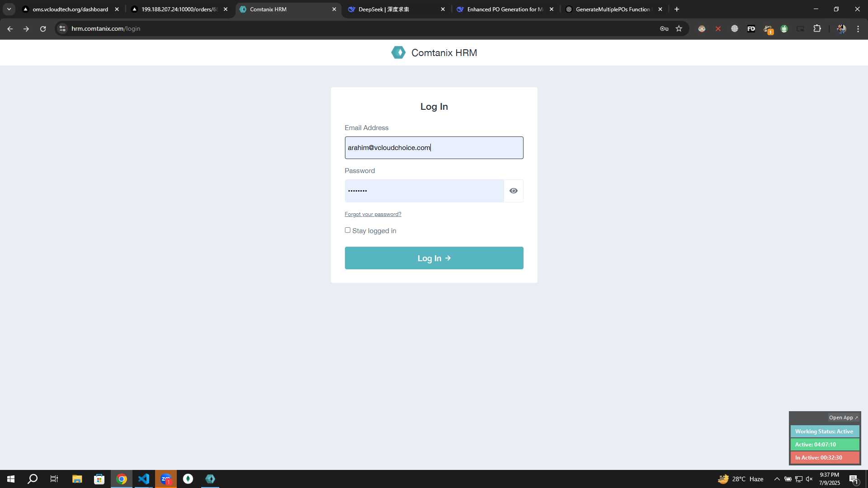Reload the login page
The height and width of the screenshot is (488, 868).
click(x=43, y=28)
